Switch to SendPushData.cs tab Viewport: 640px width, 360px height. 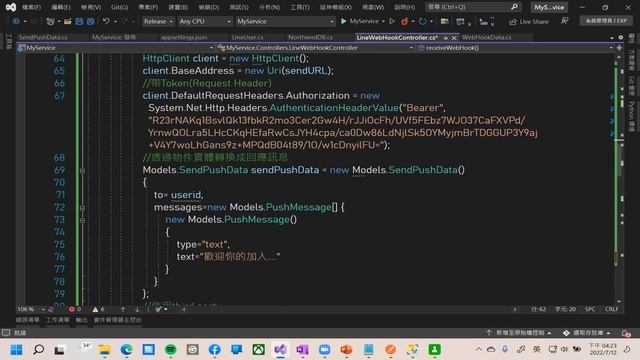pos(43,37)
